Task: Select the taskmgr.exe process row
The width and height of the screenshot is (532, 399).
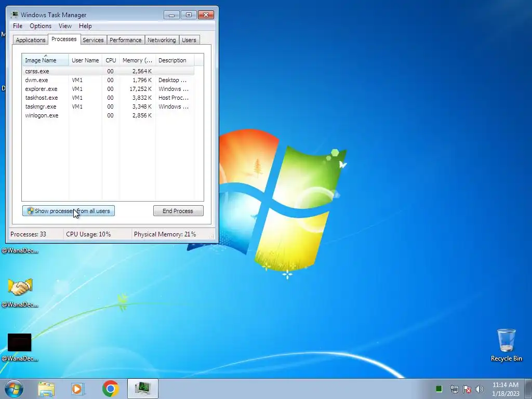Action: point(109,107)
